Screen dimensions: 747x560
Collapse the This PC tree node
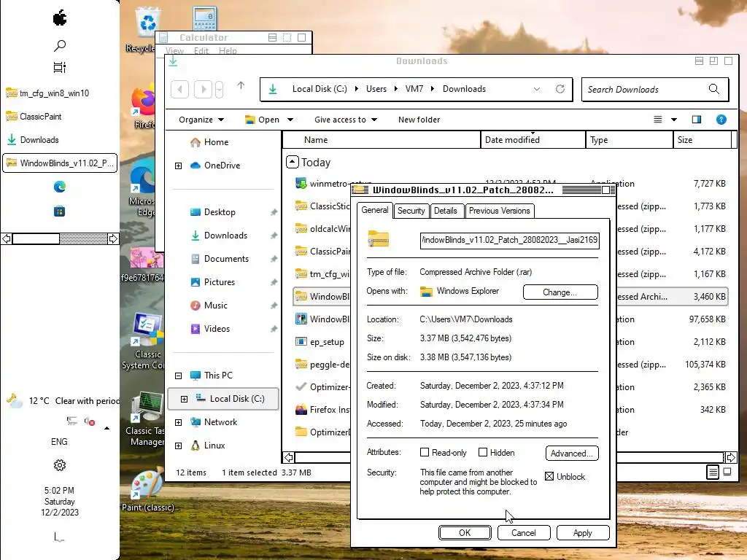[178, 376]
